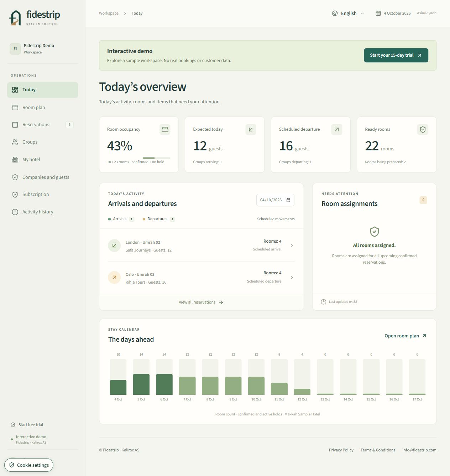Click the globe language icon
This screenshot has width=450, height=476.
coord(335,13)
